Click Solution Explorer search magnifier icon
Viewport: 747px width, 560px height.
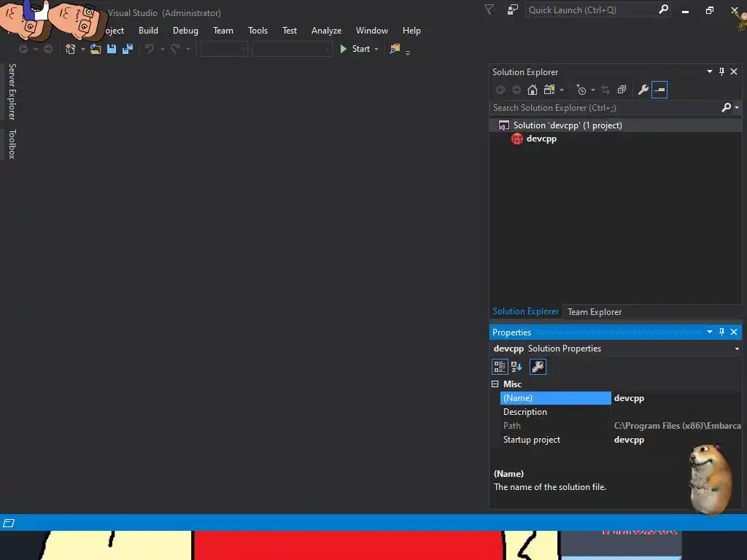(726, 108)
